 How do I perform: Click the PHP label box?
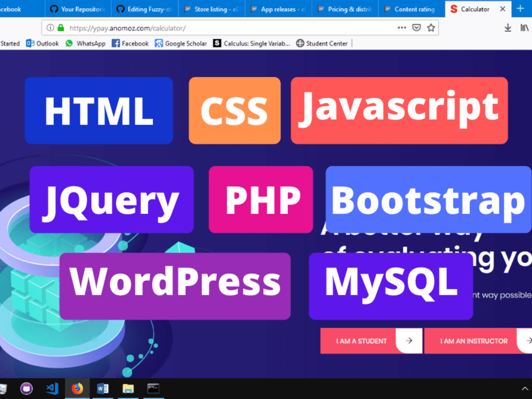pos(261,199)
